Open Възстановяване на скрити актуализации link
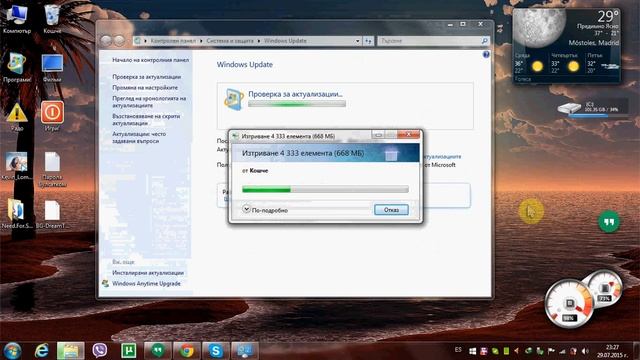Viewport: 640px width, 360px height. click(x=146, y=120)
